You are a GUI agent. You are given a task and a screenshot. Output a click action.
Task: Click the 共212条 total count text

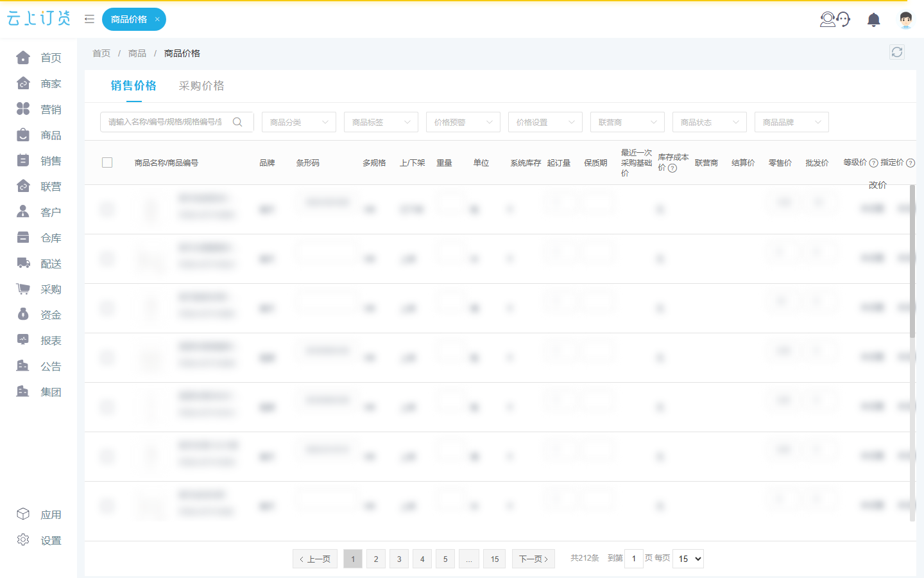pos(585,558)
